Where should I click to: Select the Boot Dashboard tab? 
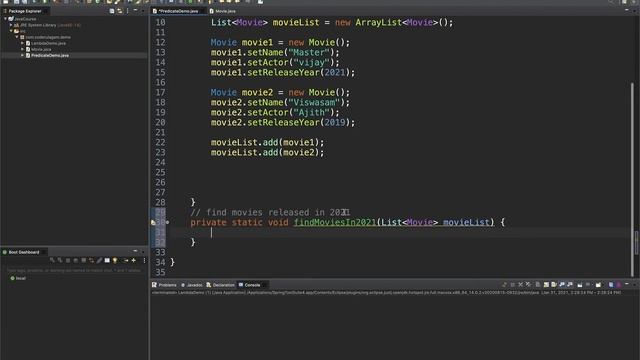coord(24,252)
